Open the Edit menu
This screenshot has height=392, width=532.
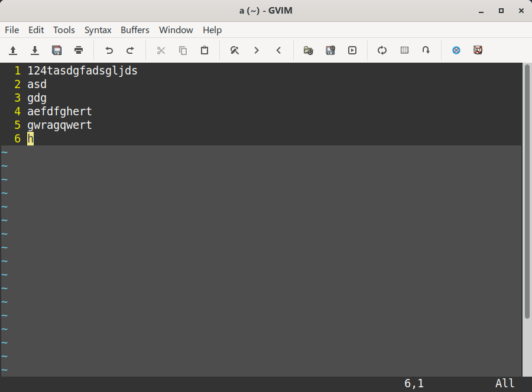(36, 30)
